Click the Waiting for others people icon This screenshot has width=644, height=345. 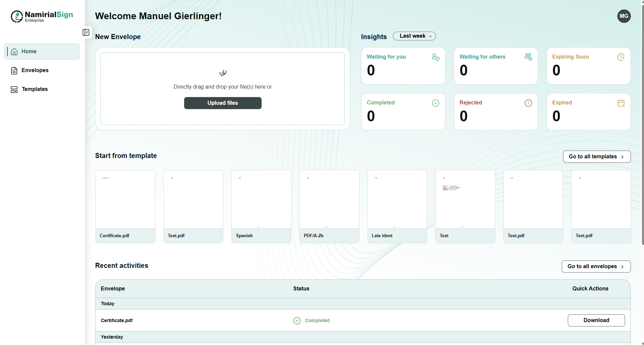528,57
